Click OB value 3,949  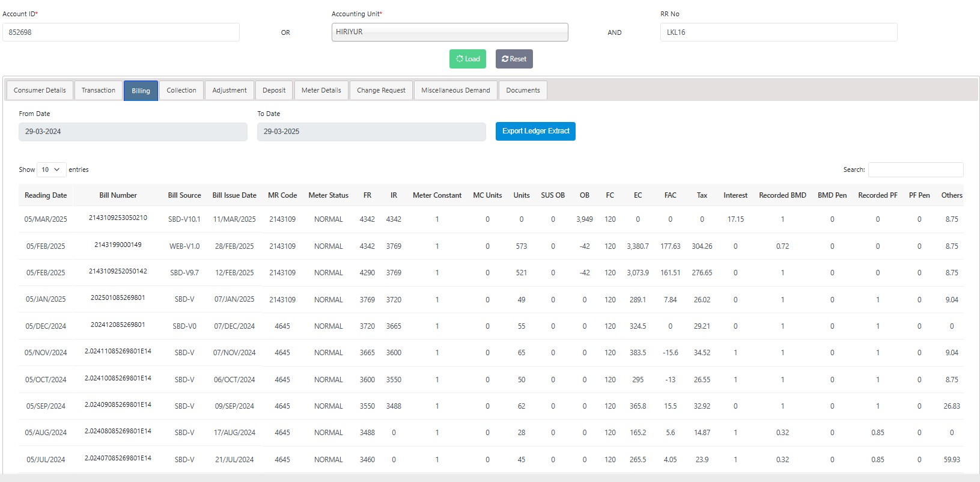585,219
